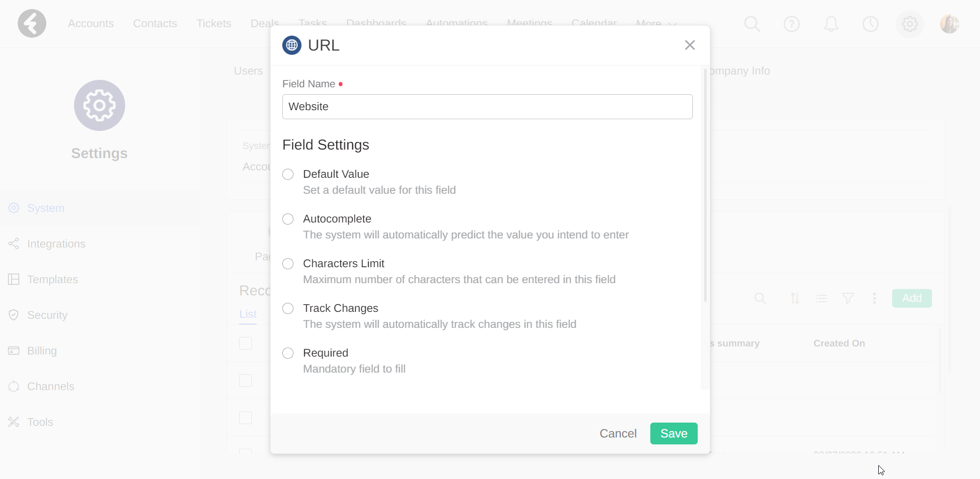The image size is (980, 479).
Task: Open the Security shield icon in sidebar
Action: pyautogui.click(x=14, y=315)
